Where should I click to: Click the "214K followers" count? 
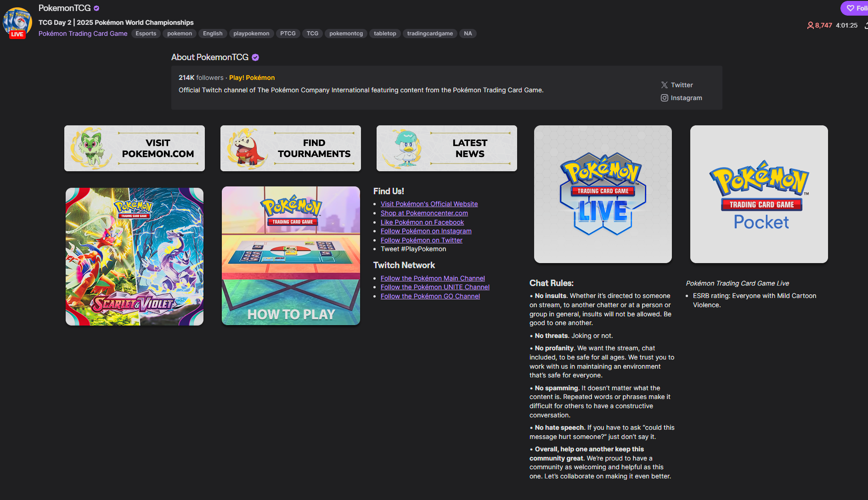tap(201, 78)
